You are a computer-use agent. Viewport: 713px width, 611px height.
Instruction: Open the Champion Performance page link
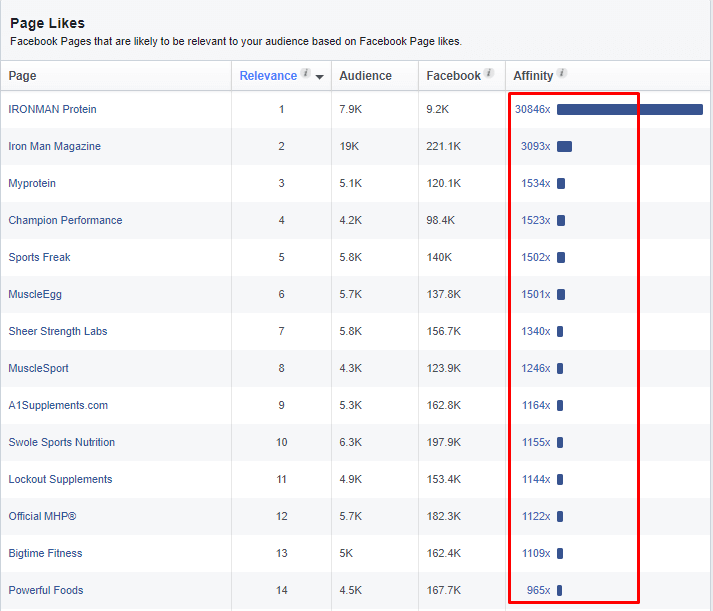pos(65,220)
